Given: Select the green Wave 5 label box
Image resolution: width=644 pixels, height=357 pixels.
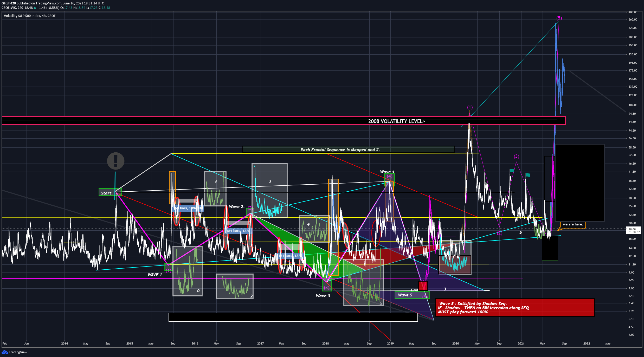Looking at the screenshot, I should point(412,295).
